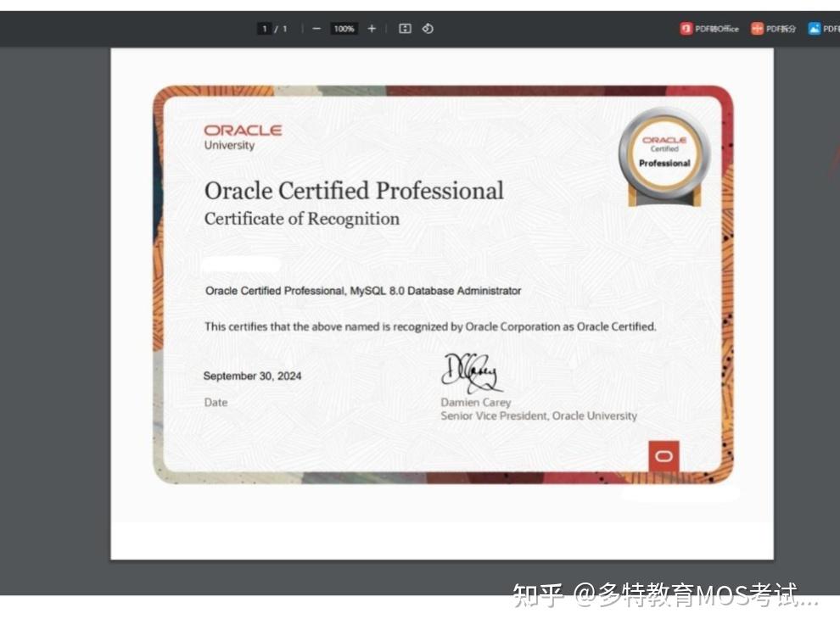Click the MySQL 8.0 Database Administrator line
The image size is (840, 630).
tap(361, 291)
